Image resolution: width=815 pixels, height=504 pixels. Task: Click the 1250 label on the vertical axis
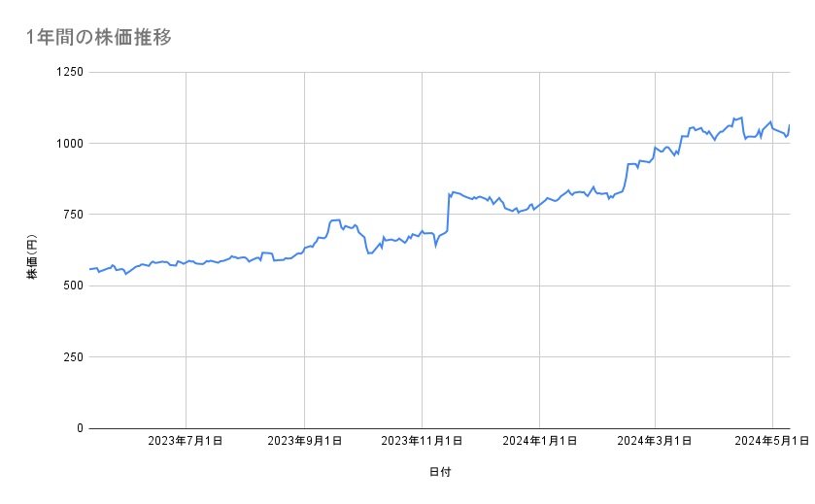point(70,72)
